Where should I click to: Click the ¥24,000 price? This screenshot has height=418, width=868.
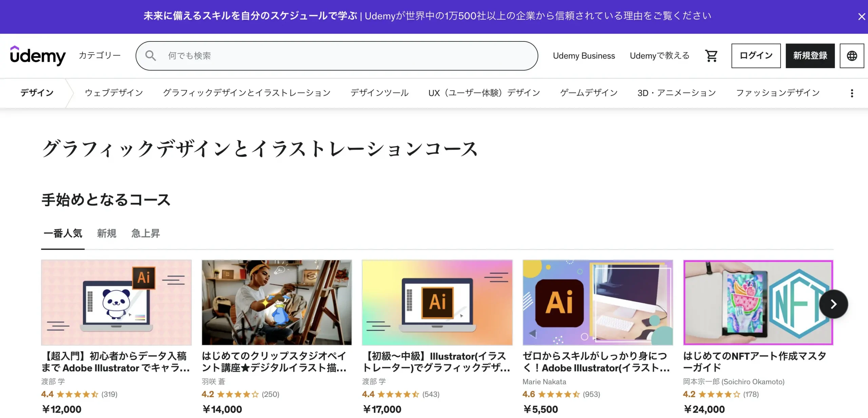pos(704,409)
